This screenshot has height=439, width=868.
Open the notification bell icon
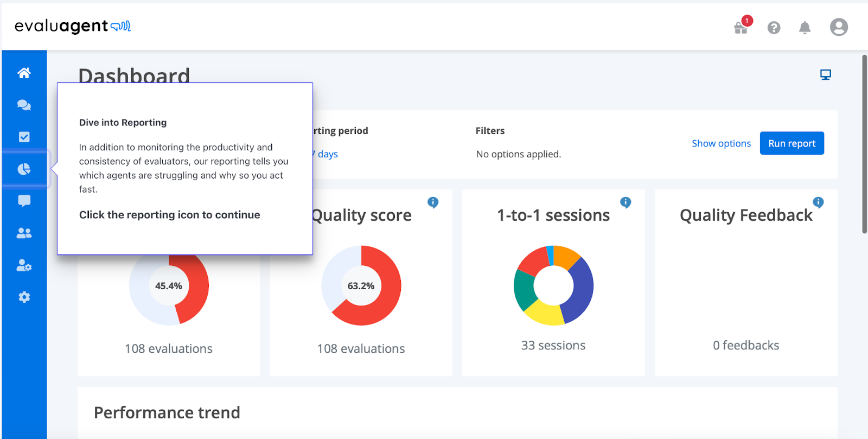point(805,28)
